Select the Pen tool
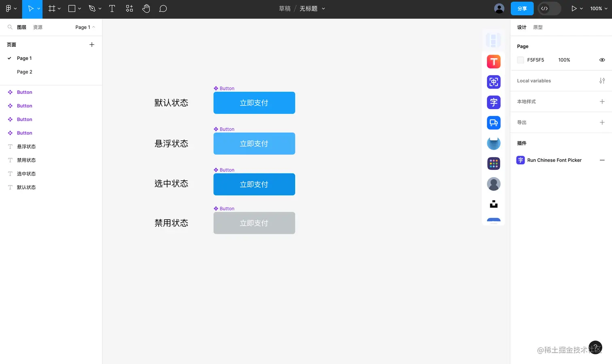The height and width of the screenshot is (364, 612). pos(92,8)
